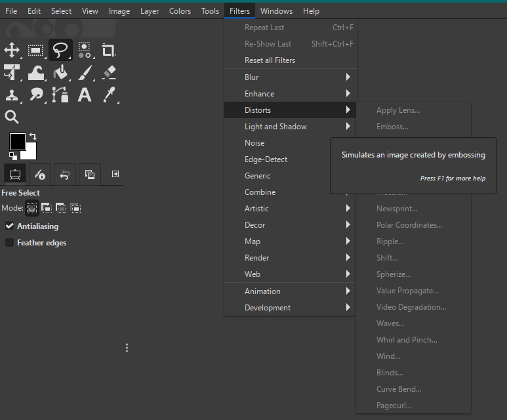This screenshot has width=507, height=420.
Task: Open the Windows menu
Action: point(277,11)
